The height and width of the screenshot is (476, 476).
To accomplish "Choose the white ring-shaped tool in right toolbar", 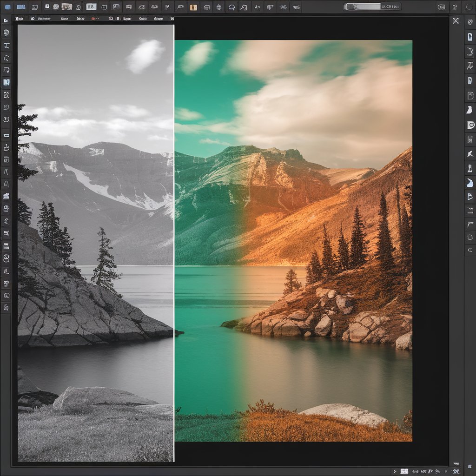I will pos(470,125).
